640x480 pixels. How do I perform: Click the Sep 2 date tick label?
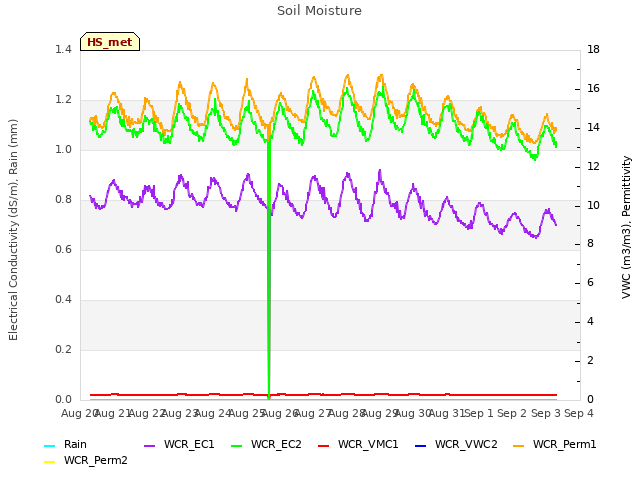512,413
